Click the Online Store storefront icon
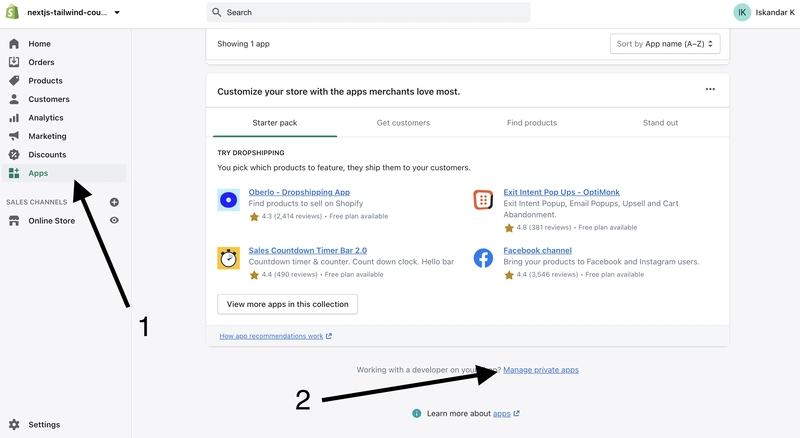The width and height of the screenshot is (800, 438). click(14, 221)
